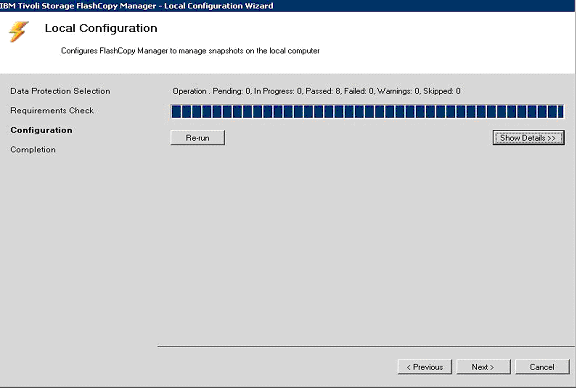Select the Completion step
The height and width of the screenshot is (388, 576).
pos(33,150)
